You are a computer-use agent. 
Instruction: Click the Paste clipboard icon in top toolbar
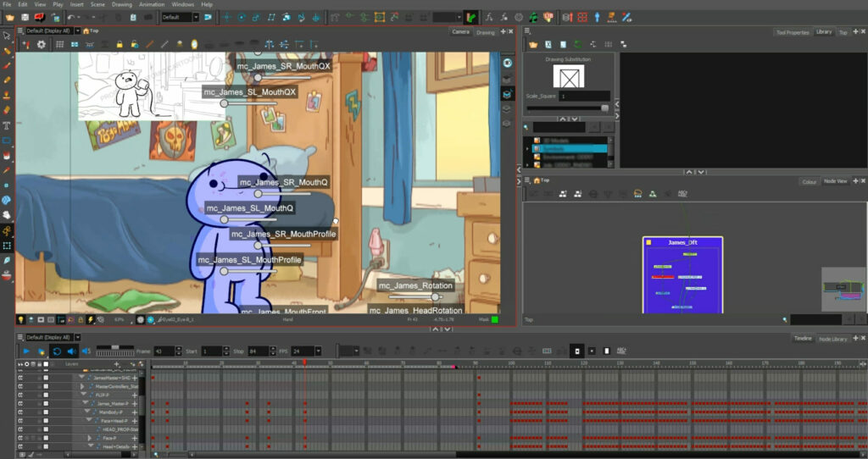(x=133, y=18)
